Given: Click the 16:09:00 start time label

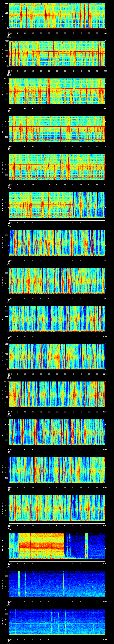Looking at the screenshot, I should coord(9,336).
